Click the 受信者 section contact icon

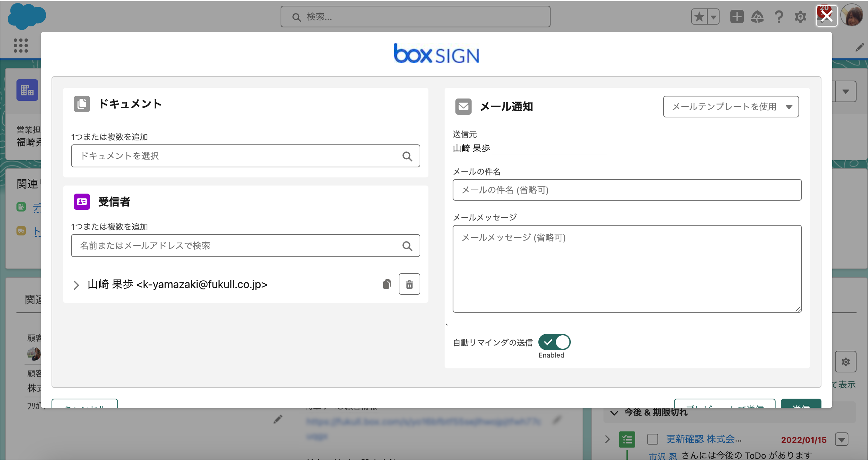point(82,201)
